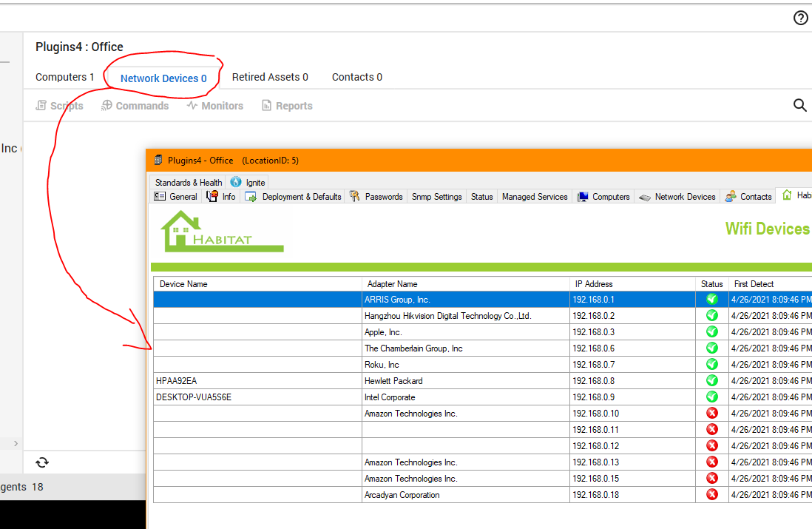Switch to the Computers 1 tab
812x529 pixels.
coord(64,77)
